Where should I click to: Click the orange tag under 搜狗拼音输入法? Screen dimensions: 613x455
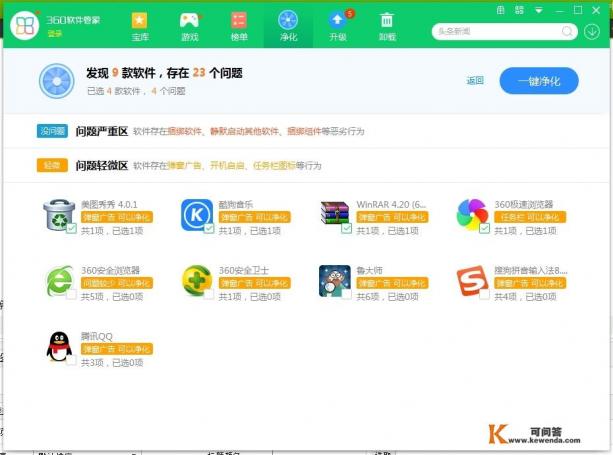tap(530, 283)
